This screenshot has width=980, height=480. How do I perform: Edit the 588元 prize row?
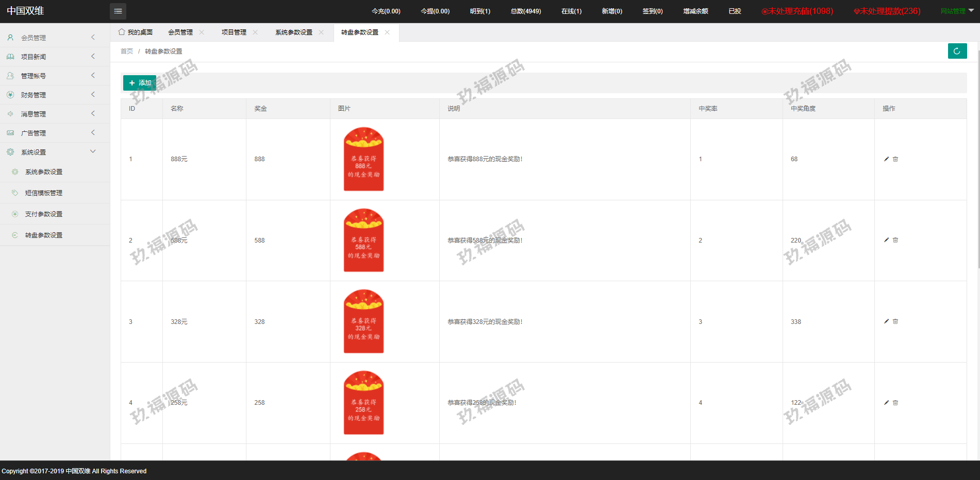click(886, 240)
